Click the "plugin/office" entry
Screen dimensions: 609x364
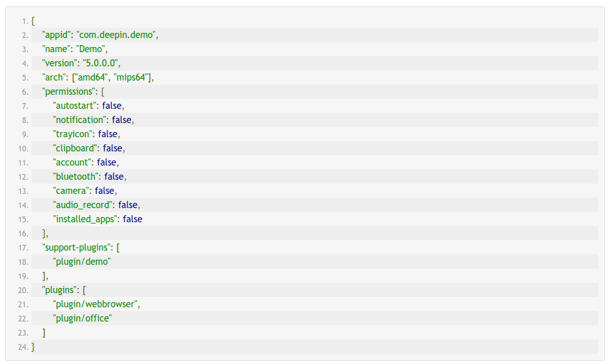click(x=83, y=318)
